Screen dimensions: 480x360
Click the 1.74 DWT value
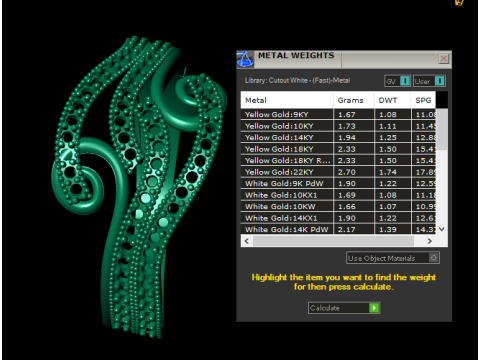click(x=388, y=172)
